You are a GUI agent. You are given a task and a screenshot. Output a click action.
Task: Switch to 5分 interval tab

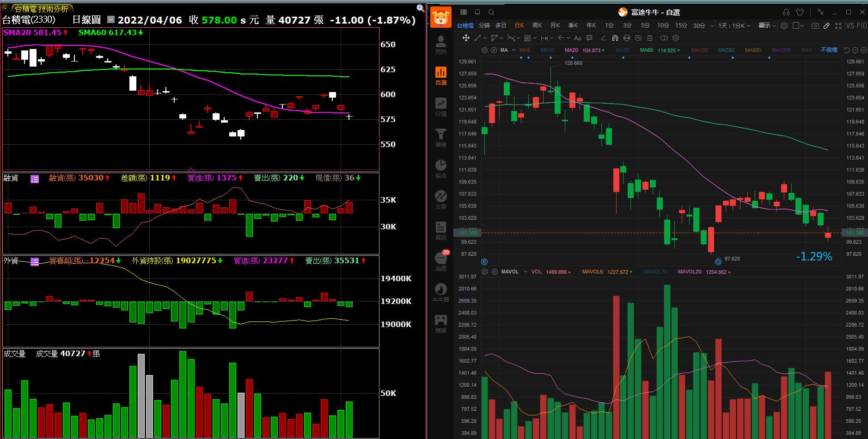(x=645, y=25)
